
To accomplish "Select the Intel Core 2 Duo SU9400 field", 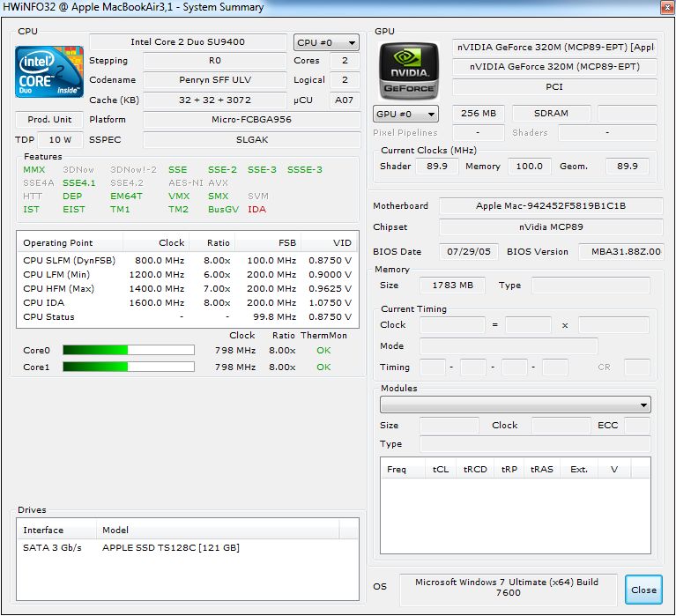I will [188, 41].
